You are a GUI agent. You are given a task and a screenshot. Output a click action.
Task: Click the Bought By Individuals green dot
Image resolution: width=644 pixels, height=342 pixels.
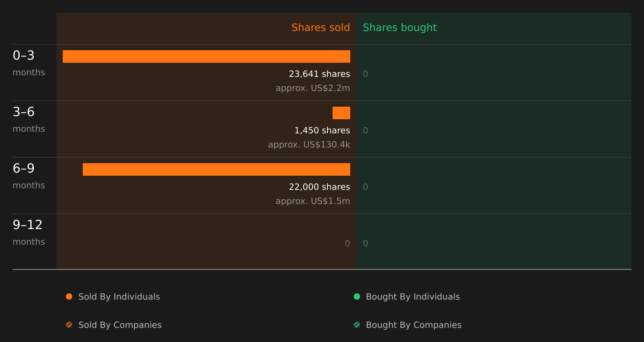(x=357, y=297)
